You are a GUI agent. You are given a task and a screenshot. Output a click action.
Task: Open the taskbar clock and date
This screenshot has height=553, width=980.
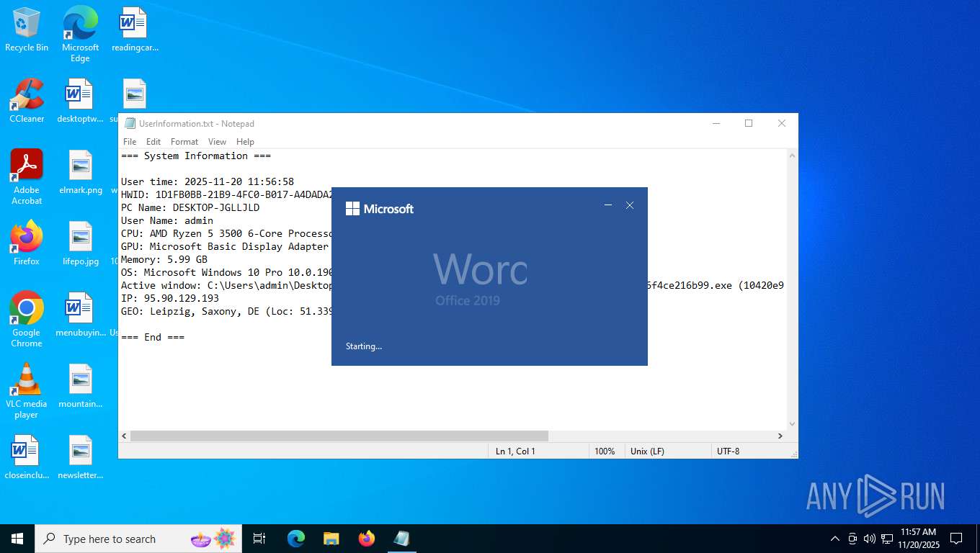click(x=918, y=539)
